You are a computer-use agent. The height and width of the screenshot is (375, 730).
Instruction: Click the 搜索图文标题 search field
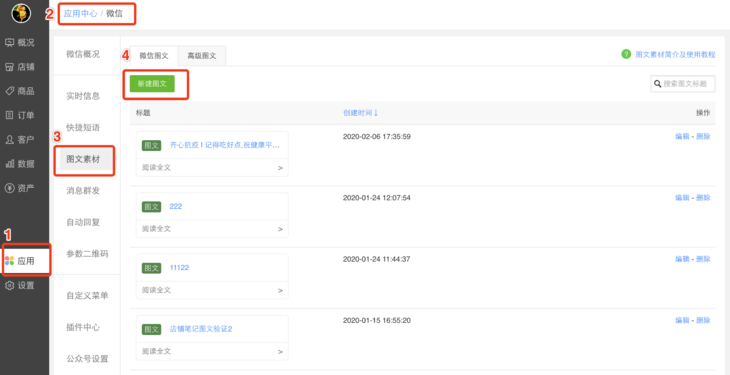click(683, 84)
